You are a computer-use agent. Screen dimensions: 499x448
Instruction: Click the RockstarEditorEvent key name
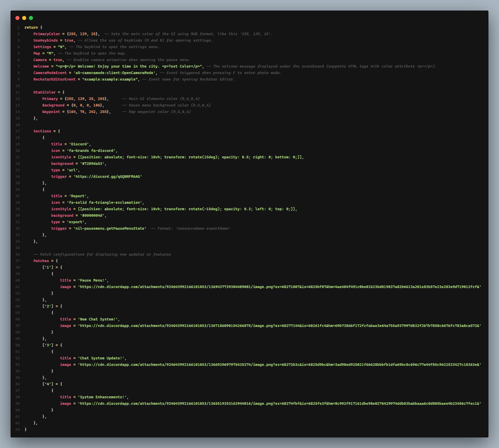(x=54, y=79)
